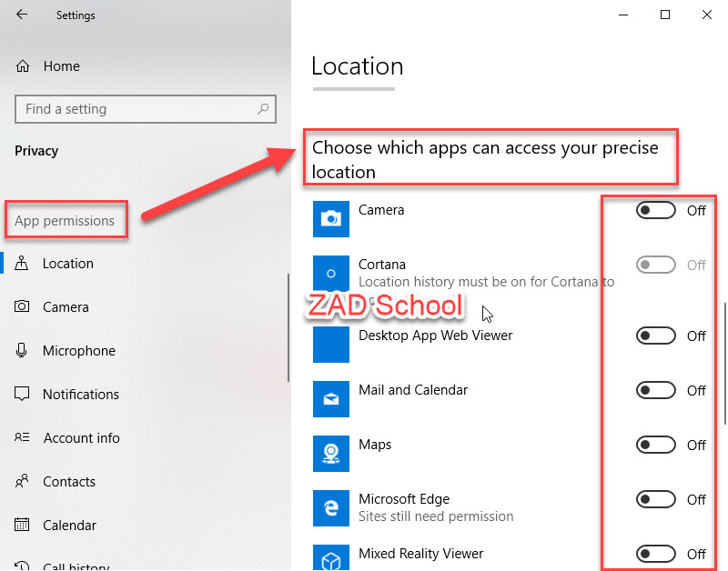Screen dimensions: 728x571
Task: Click the App permissions label
Action: tap(65, 220)
